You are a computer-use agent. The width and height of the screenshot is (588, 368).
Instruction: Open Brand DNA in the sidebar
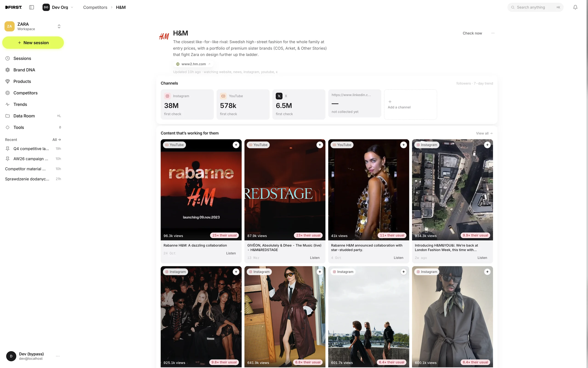[33, 70]
